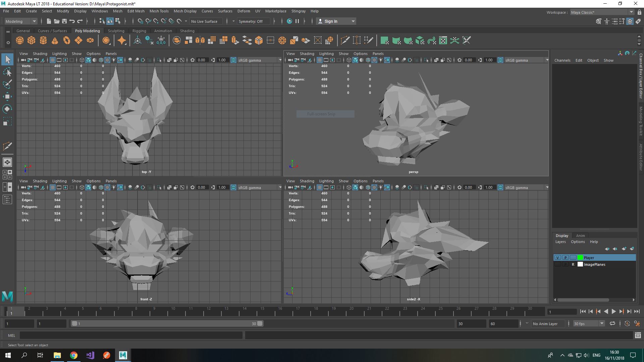
Task: Create a polygon plane from the shelf
Action: pyautogui.click(x=78, y=41)
